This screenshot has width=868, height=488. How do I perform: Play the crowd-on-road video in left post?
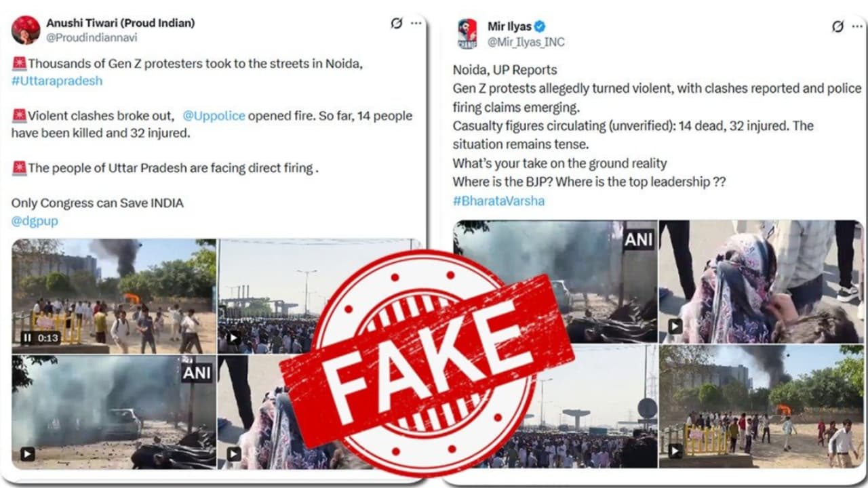(x=233, y=337)
